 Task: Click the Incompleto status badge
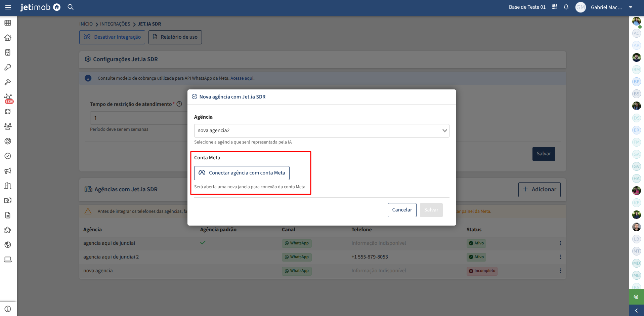(x=482, y=271)
